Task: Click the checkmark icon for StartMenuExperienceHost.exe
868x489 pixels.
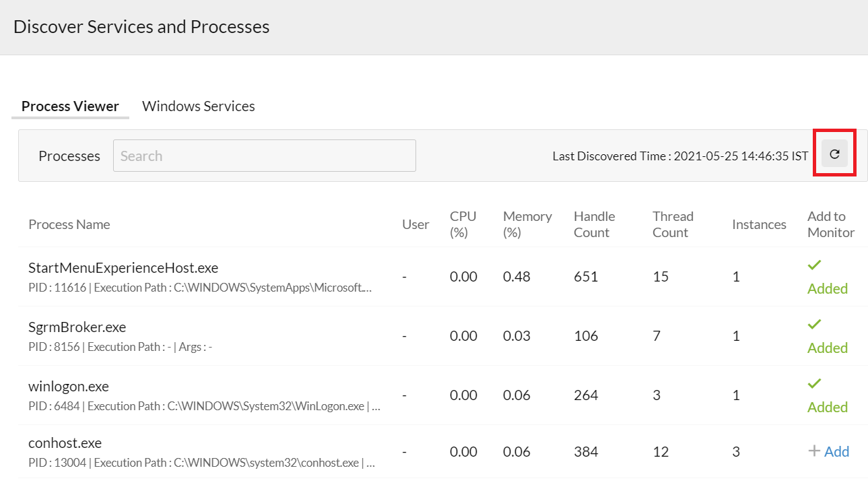Action: click(x=814, y=265)
